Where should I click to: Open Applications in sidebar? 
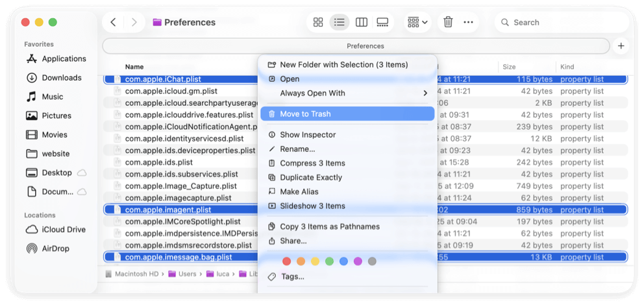[x=56, y=58]
